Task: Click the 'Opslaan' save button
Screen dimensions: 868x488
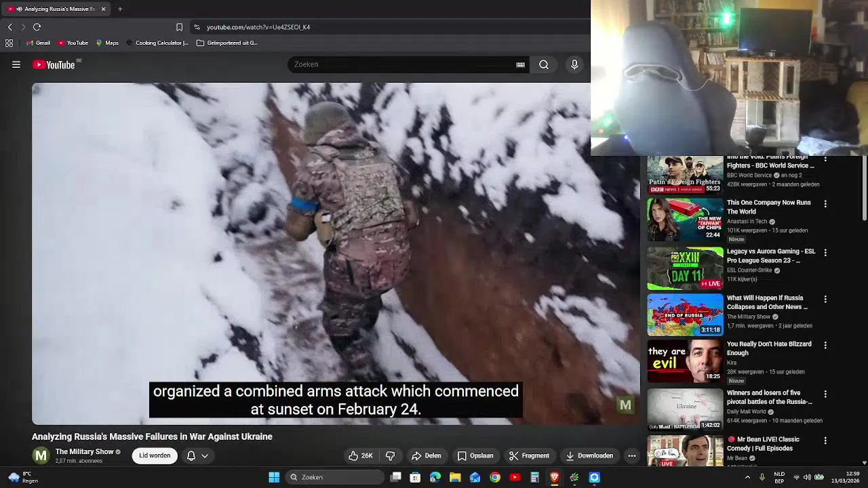Action: (475, 455)
